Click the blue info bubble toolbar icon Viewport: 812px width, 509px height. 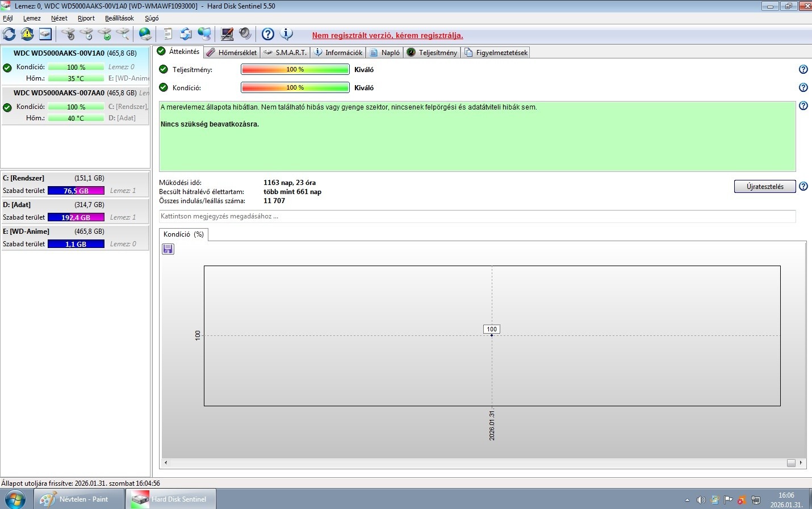pos(286,34)
